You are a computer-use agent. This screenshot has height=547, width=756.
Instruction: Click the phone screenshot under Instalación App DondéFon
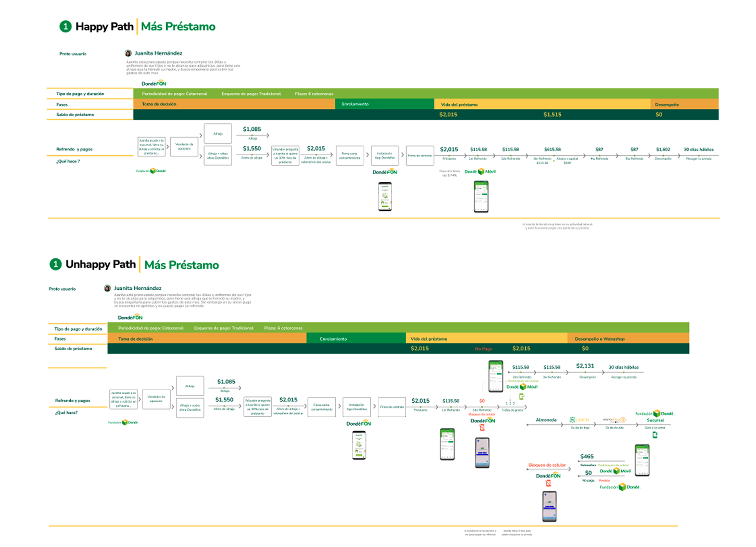[x=385, y=197]
